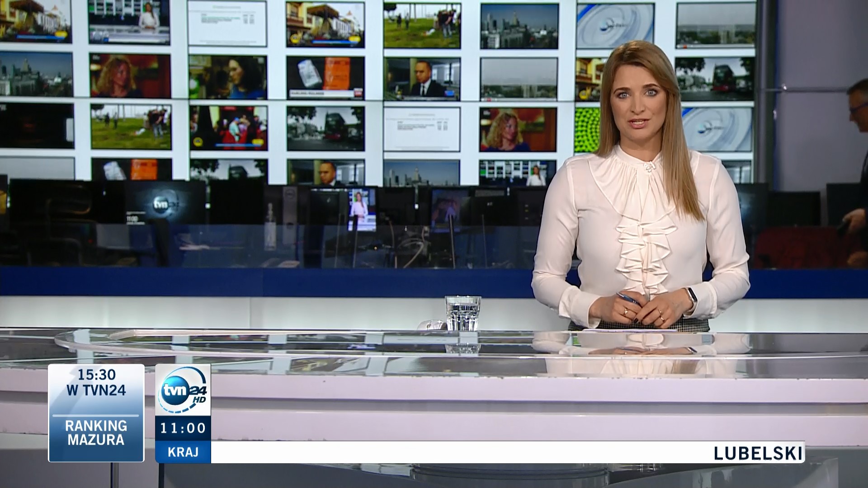This screenshot has width=868, height=488.
Task: Select the KRAJ category label
Action: coord(183,452)
